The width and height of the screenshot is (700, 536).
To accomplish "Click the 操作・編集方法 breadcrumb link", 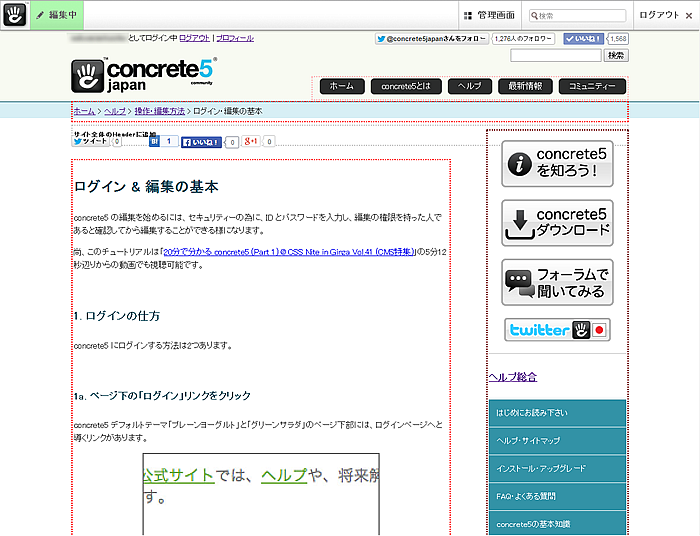I will (x=160, y=111).
